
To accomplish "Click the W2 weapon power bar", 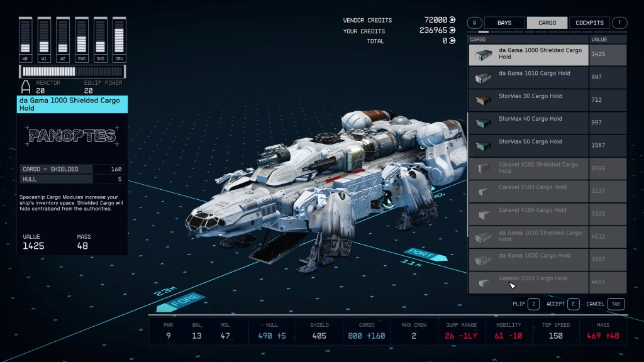I will click(x=63, y=40).
